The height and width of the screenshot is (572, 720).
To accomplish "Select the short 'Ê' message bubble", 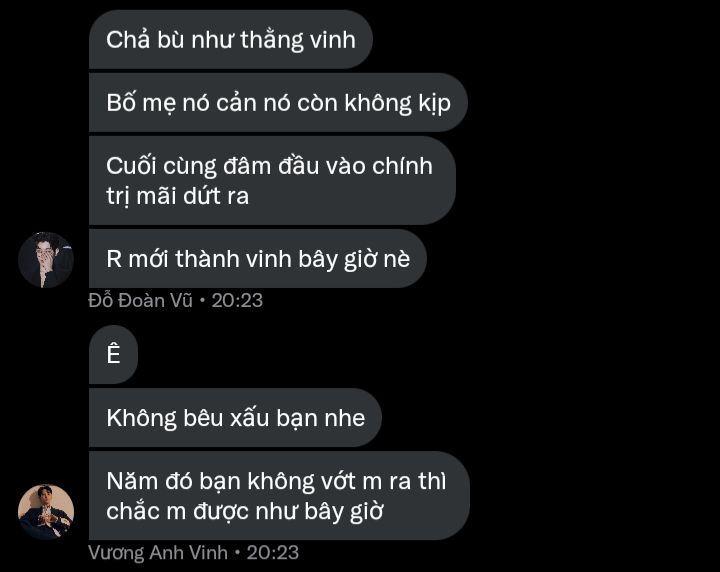I will pyautogui.click(x=113, y=354).
